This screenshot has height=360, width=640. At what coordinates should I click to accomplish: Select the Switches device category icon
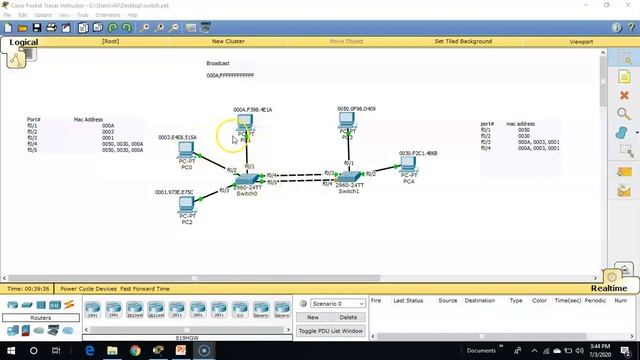pos(27,304)
